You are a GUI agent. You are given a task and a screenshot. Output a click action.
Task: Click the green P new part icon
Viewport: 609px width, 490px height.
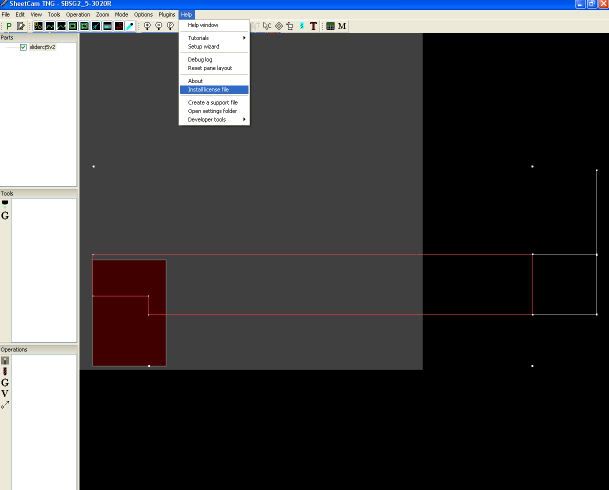point(9,26)
